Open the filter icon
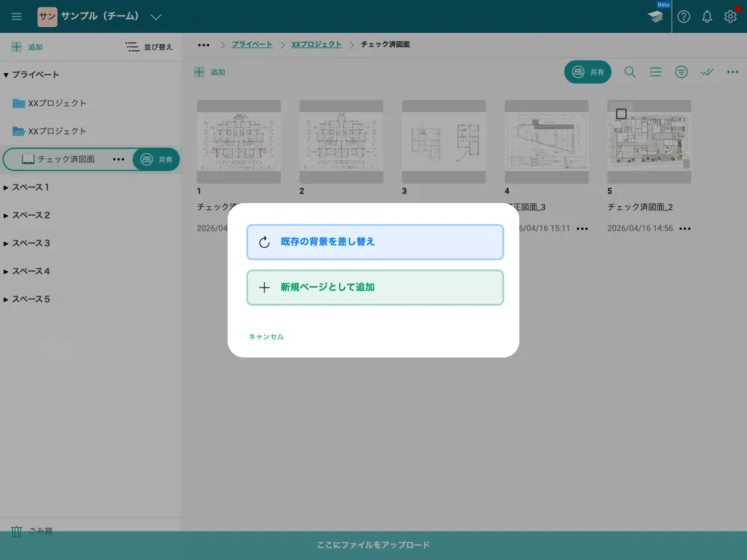 coord(681,72)
